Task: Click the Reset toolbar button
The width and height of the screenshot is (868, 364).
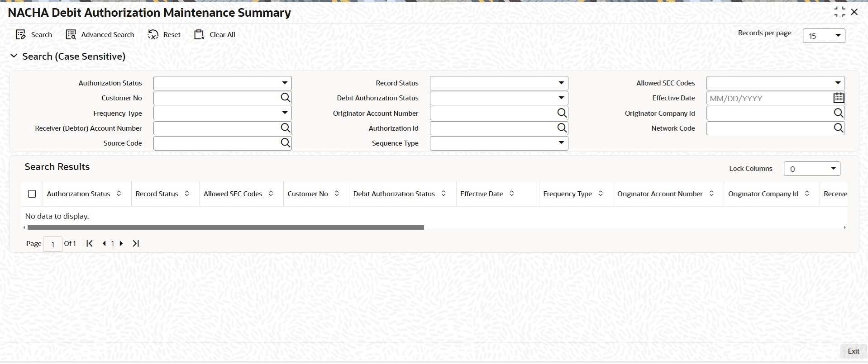Action: click(x=164, y=35)
